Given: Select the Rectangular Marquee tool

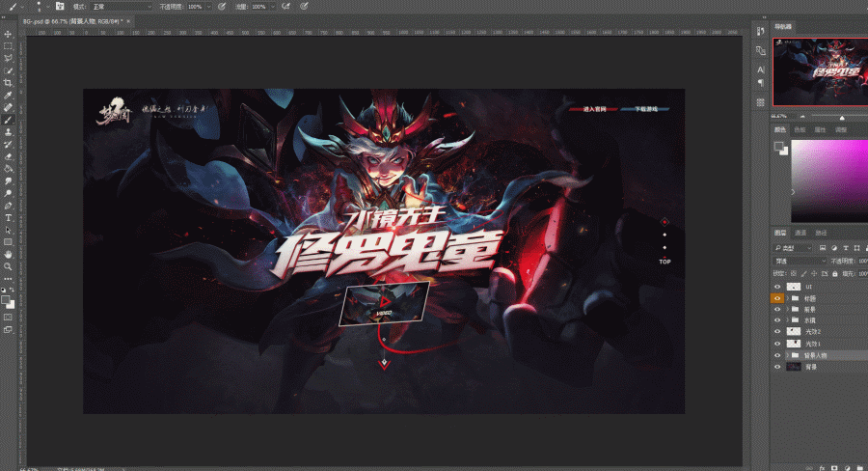Looking at the screenshot, I should point(8,46).
